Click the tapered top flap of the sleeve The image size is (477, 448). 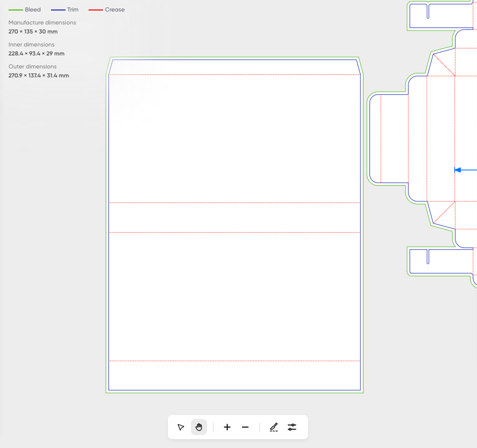coord(234,67)
